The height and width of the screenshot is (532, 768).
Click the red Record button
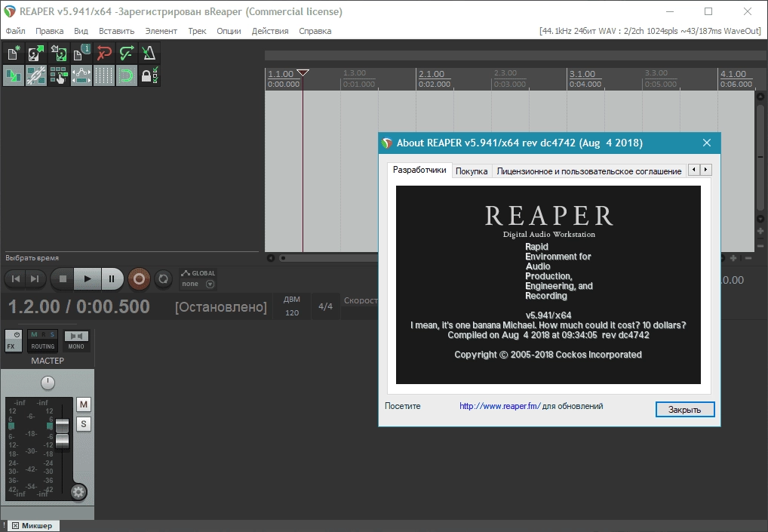click(139, 278)
